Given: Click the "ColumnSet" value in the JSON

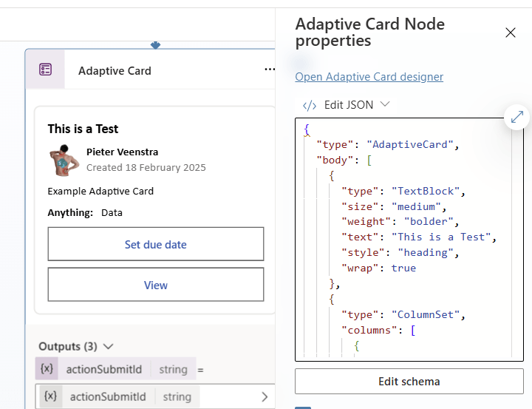Looking at the screenshot, I should [426, 314].
